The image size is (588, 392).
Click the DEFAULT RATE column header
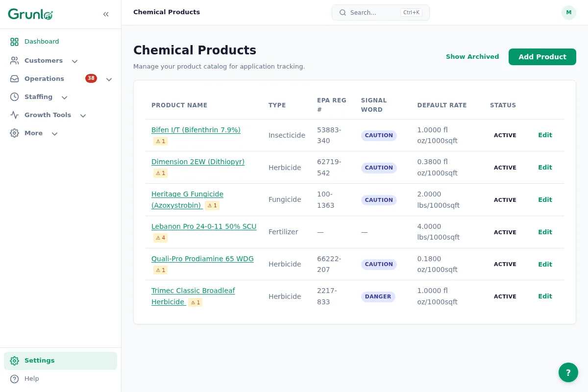point(442,105)
